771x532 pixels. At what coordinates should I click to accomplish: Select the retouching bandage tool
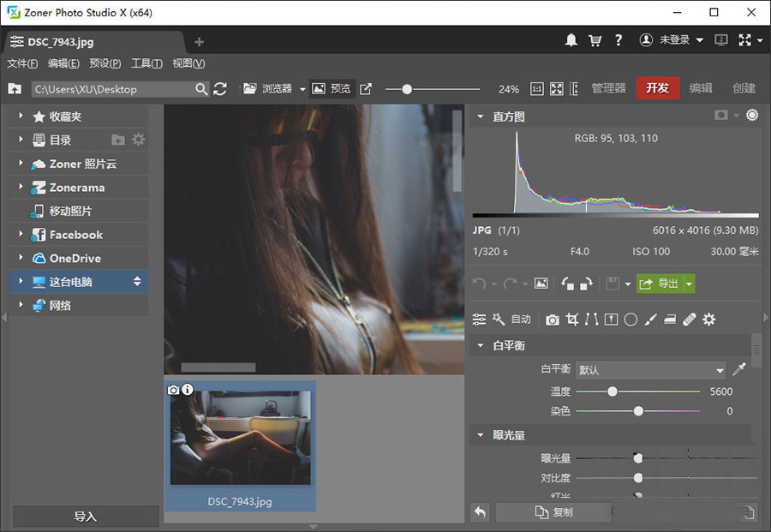click(690, 320)
